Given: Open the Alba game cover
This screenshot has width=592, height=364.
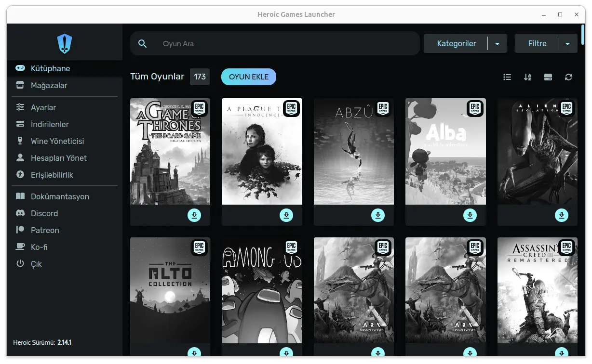Looking at the screenshot, I should coord(445,152).
